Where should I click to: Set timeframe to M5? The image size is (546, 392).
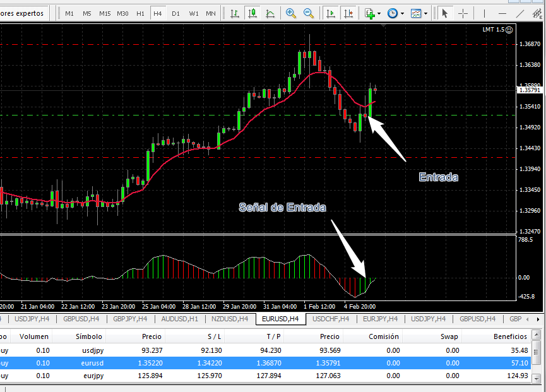point(87,14)
